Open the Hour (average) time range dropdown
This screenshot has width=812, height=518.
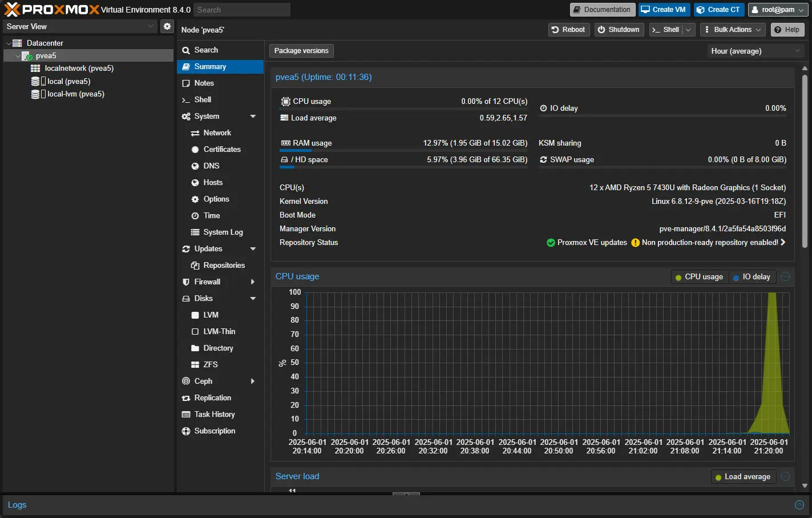(754, 51)
